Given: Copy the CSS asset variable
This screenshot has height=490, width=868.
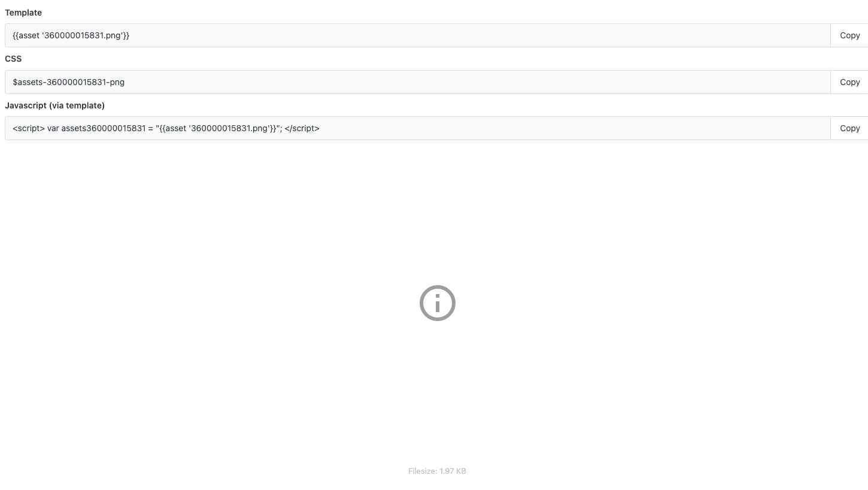Looking at the screenshot, I should click(849, 82).
